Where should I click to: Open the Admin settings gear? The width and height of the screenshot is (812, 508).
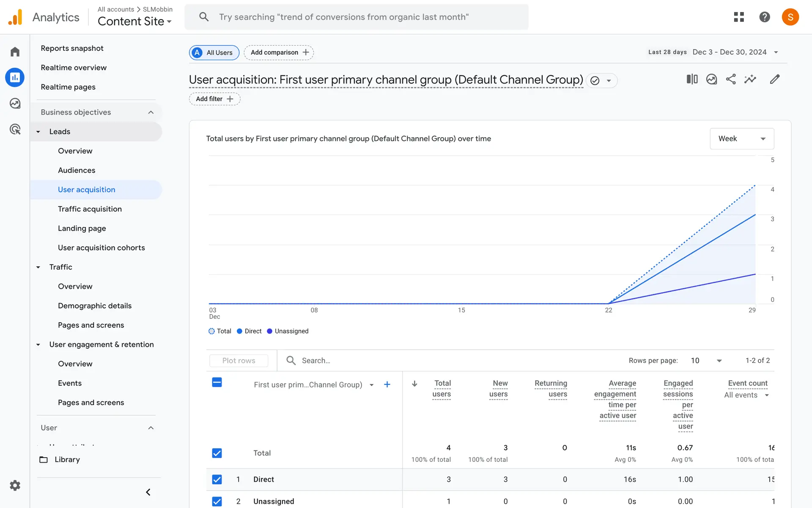pyautogui.click(x=15, y=485)
